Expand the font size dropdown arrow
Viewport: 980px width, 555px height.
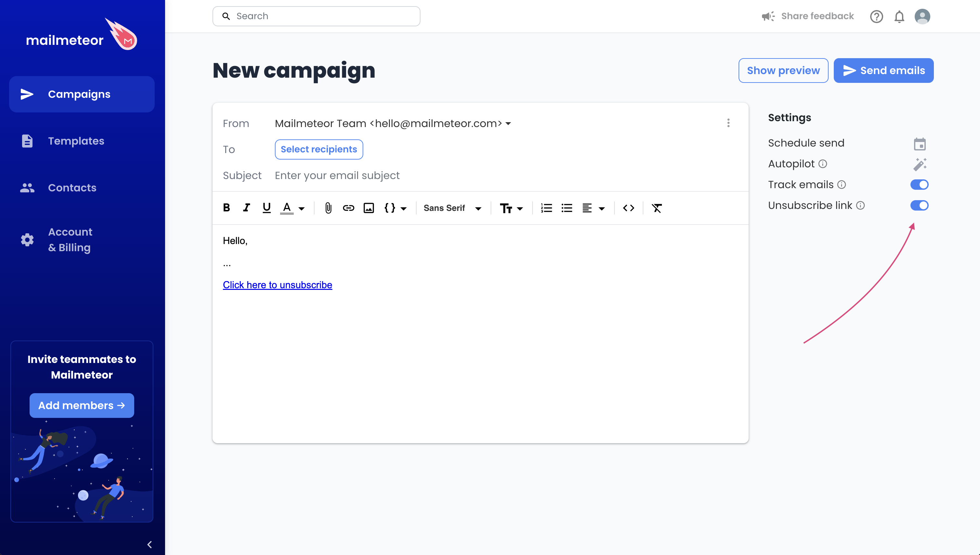point(520,209)
